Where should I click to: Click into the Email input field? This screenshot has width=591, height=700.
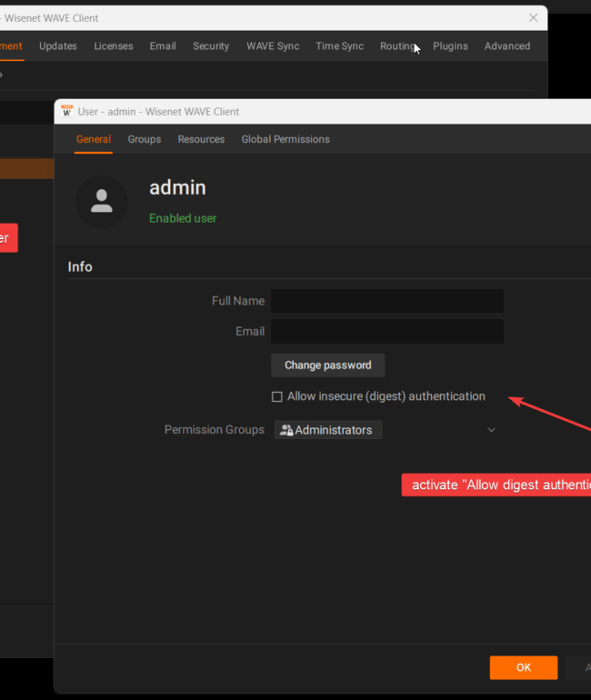tap(387, 331)
